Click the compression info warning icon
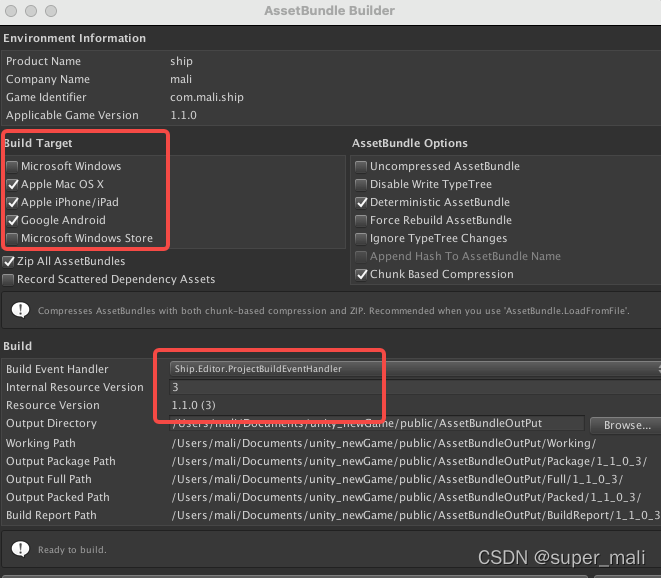 20,310
